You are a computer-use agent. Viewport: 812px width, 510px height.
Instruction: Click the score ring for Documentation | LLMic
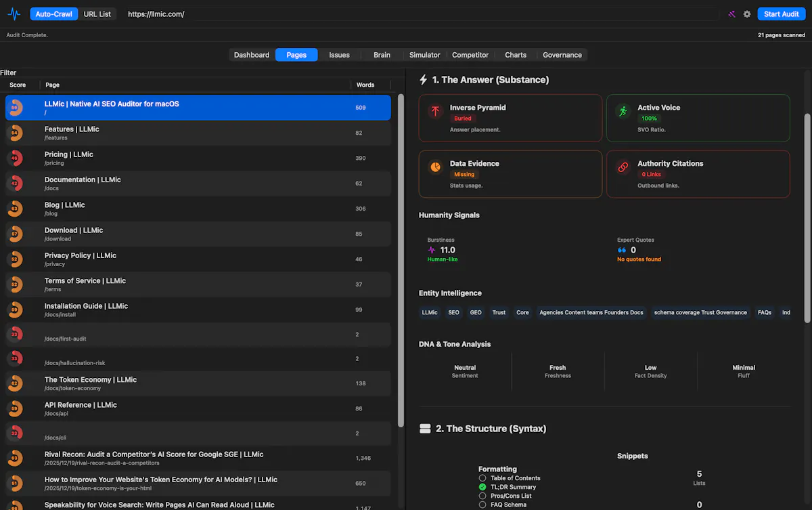click(15, 184)
